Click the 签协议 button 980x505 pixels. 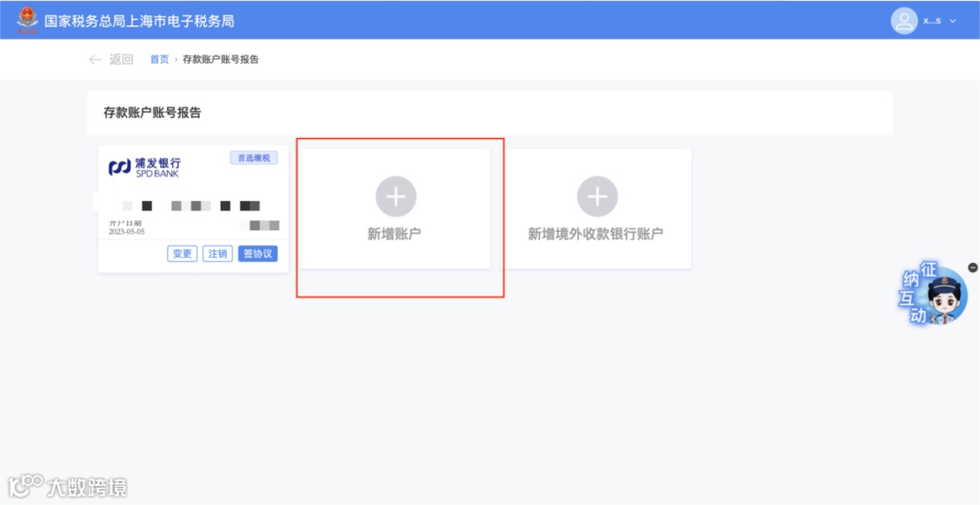pos(258,254)
